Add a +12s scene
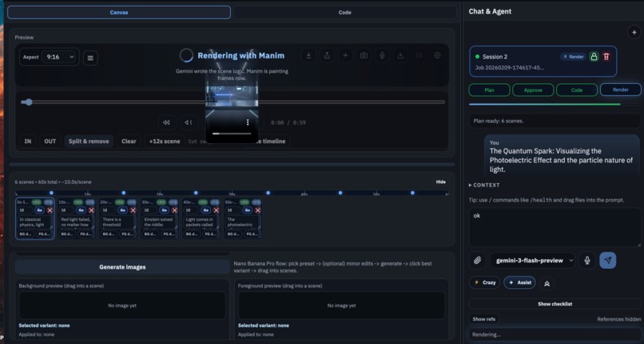The image size is (644, 344). [165, 142]
